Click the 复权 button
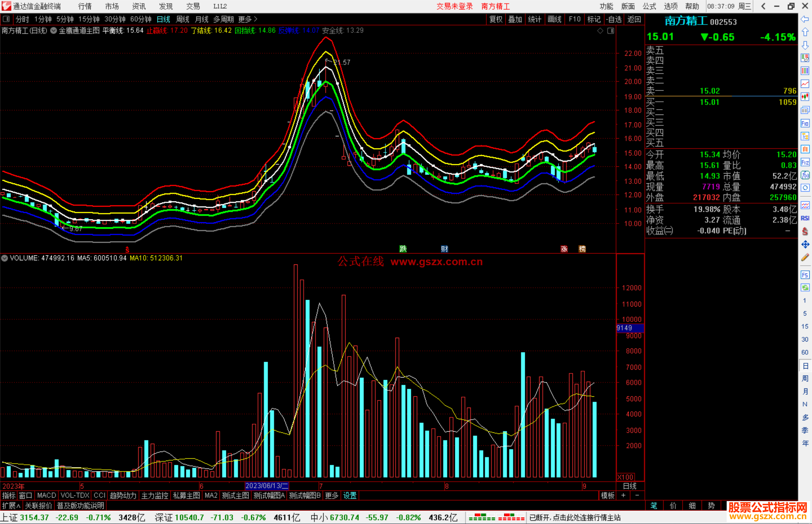 tap(495, 19)
